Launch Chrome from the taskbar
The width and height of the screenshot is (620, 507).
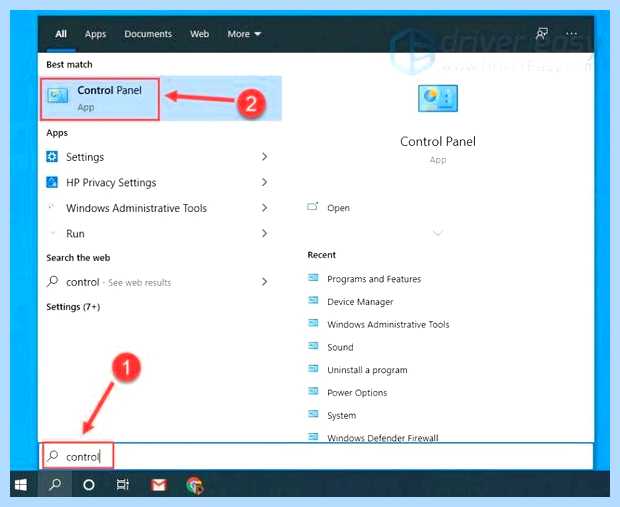point(194,485)
